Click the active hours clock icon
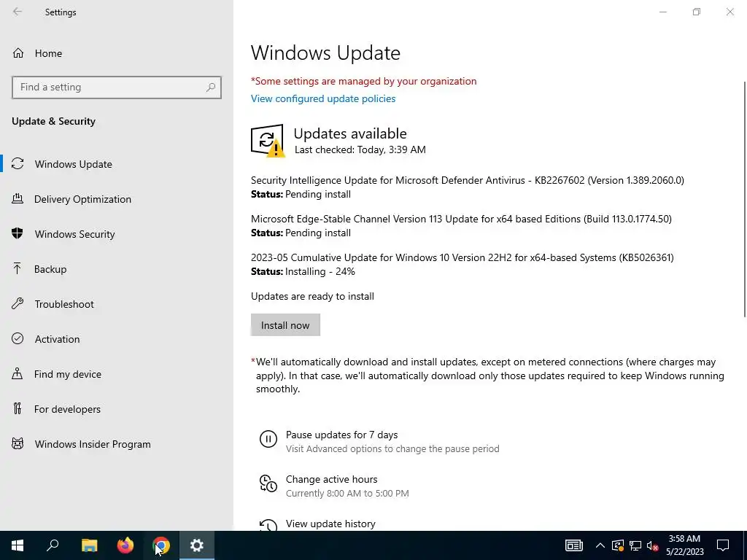747x560 pixels. click(268, 483)
